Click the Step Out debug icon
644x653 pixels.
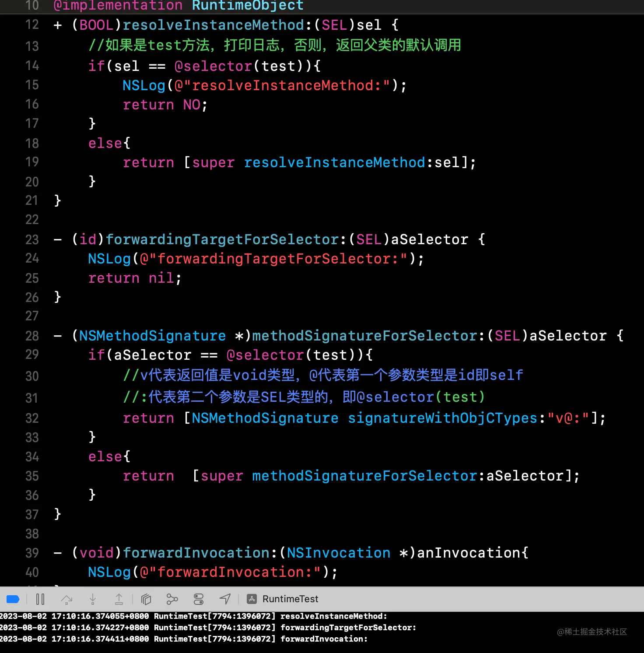point(119,599)
